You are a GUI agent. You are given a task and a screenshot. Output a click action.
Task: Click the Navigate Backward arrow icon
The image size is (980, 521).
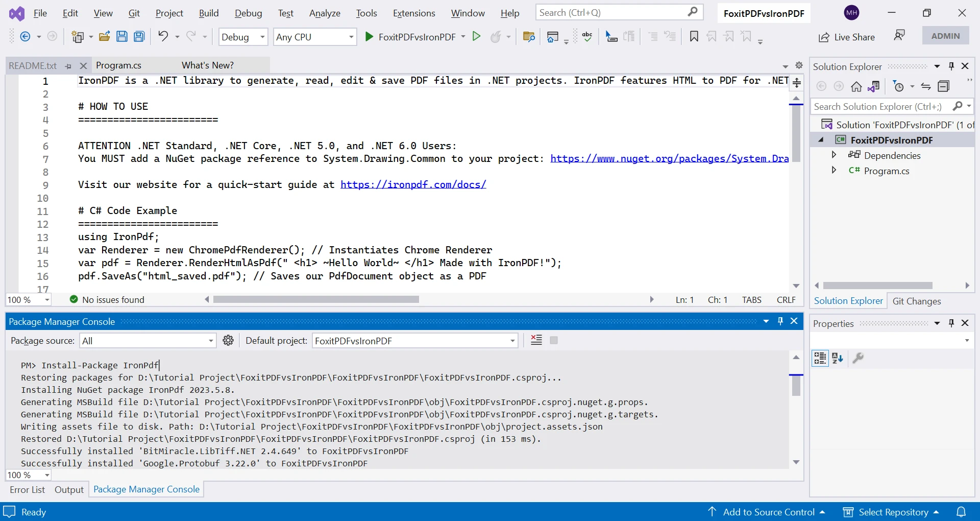(x=24, y=36)
